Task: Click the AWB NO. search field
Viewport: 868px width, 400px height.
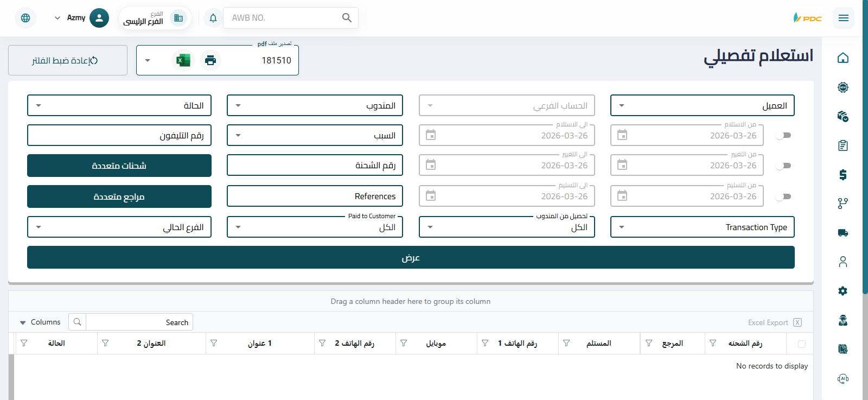Action: (282, 18)
